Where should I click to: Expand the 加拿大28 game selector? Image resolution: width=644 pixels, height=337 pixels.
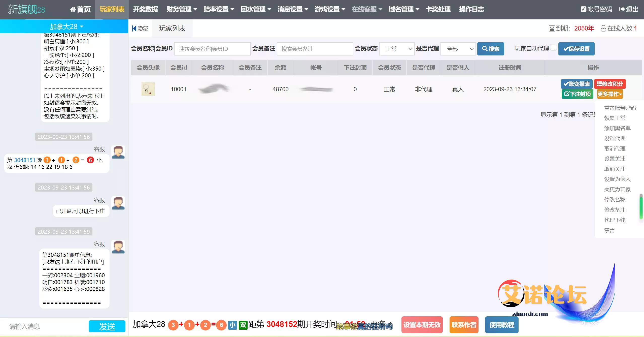pos(66,26)
